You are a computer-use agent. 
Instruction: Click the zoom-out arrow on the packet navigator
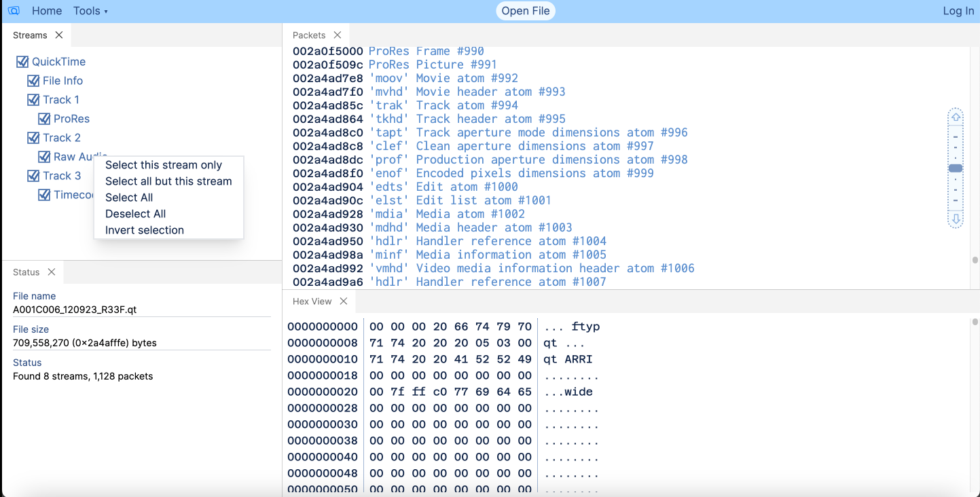pyautogui.click(x=956, y=219)
